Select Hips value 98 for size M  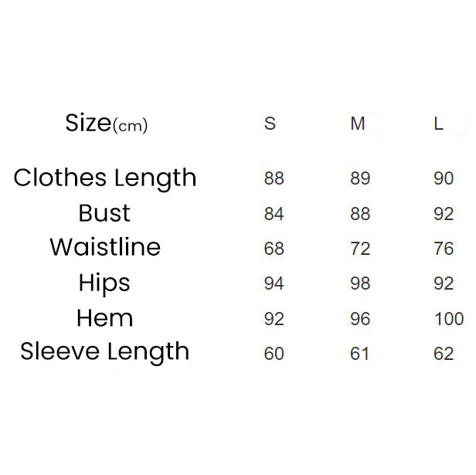(360, 283)
